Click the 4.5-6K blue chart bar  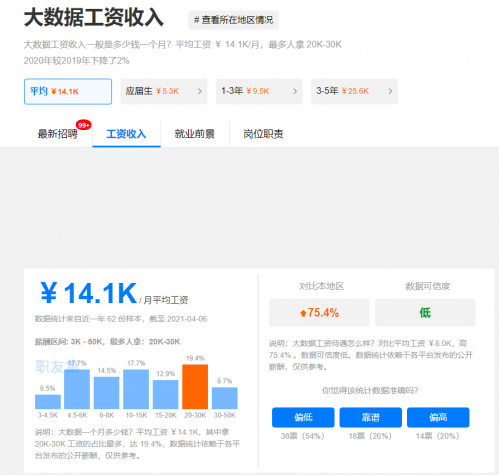pos(77,389)
